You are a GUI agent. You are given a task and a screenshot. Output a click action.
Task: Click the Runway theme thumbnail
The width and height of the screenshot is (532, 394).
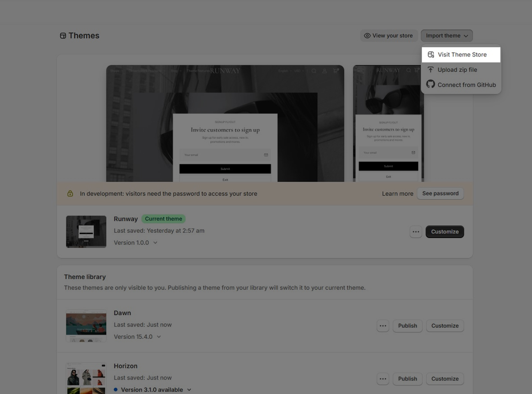click(x=86, y=232)
